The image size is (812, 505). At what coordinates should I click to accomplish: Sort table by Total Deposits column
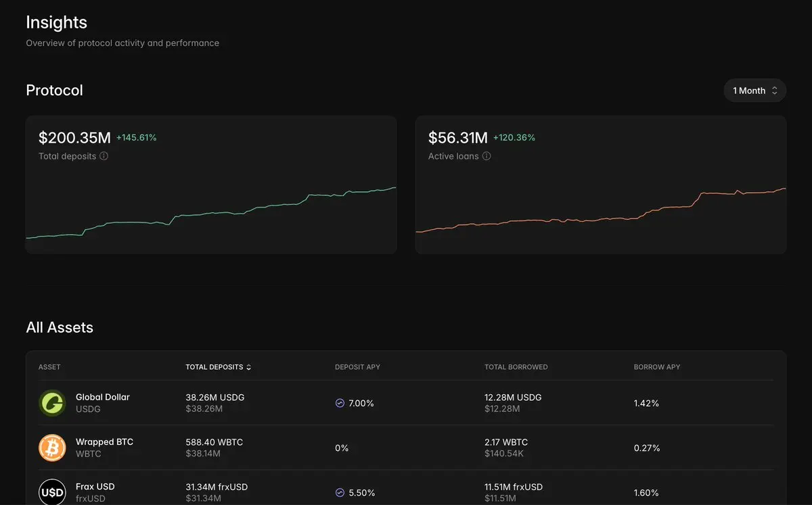coord(218,367)
